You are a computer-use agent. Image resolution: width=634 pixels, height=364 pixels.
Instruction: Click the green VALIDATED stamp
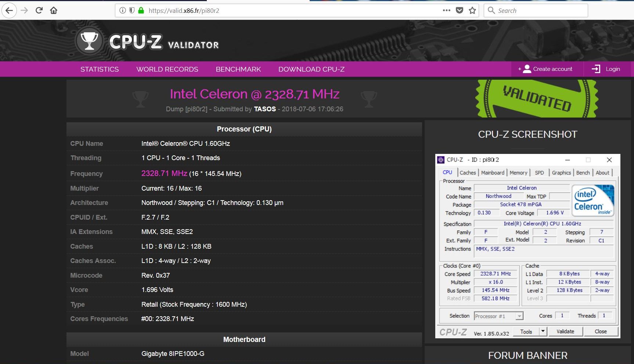537,98
